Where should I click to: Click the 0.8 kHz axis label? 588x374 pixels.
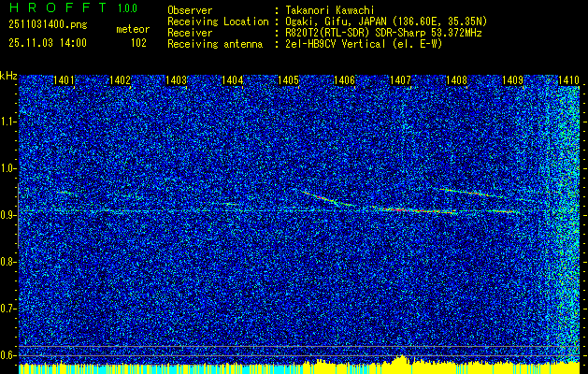pos(7,262)
